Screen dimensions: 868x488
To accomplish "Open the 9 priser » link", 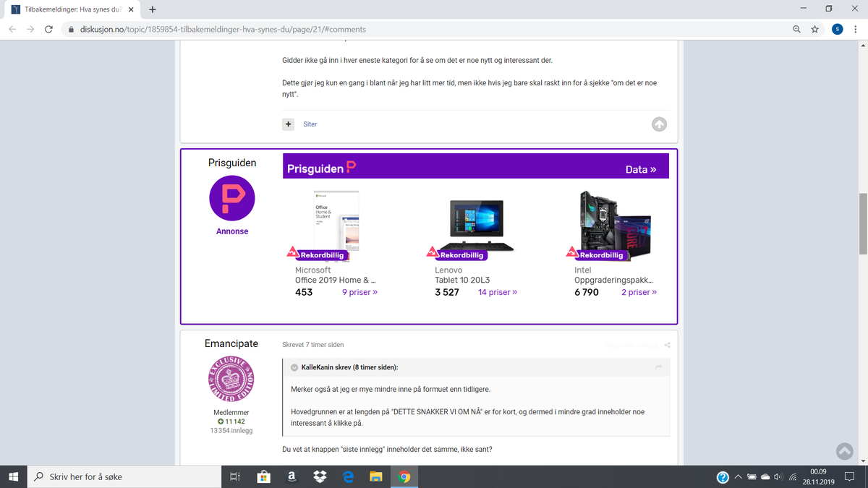I will click(359, 293).
